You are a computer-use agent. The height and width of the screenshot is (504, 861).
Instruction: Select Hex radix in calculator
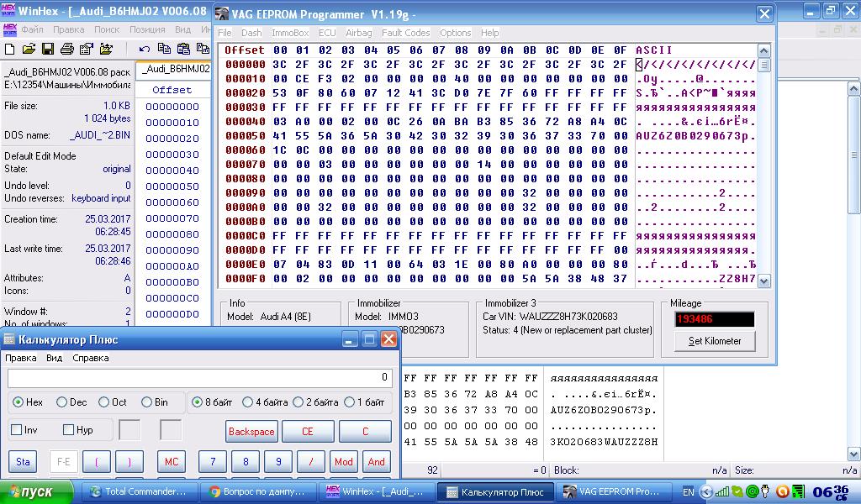(18, 402)
